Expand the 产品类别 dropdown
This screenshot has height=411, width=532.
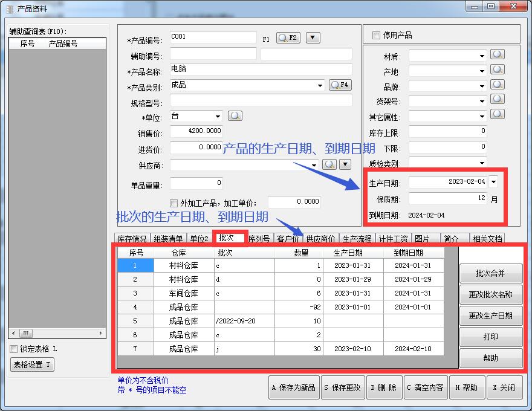(x=320, y=86)
